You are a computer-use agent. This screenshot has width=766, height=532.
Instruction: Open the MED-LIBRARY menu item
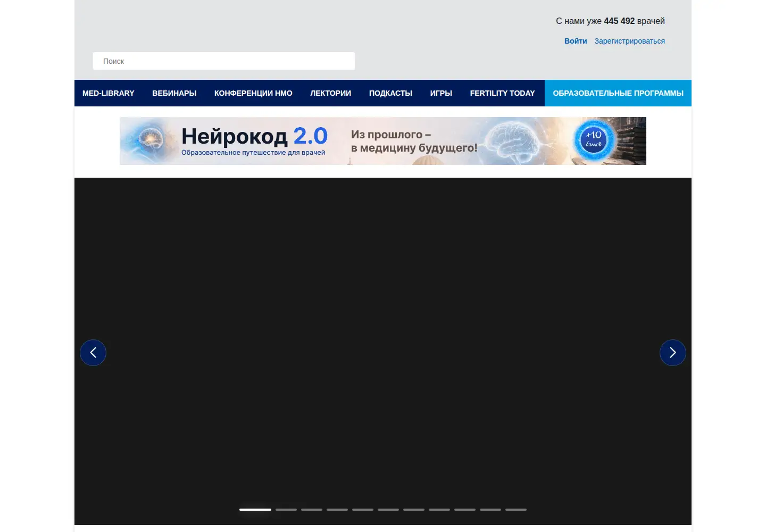point(109,93)
